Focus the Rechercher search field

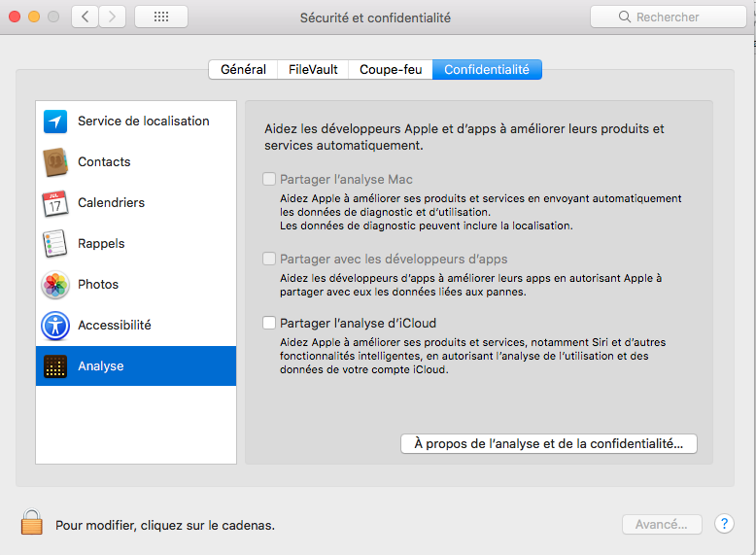669,17
